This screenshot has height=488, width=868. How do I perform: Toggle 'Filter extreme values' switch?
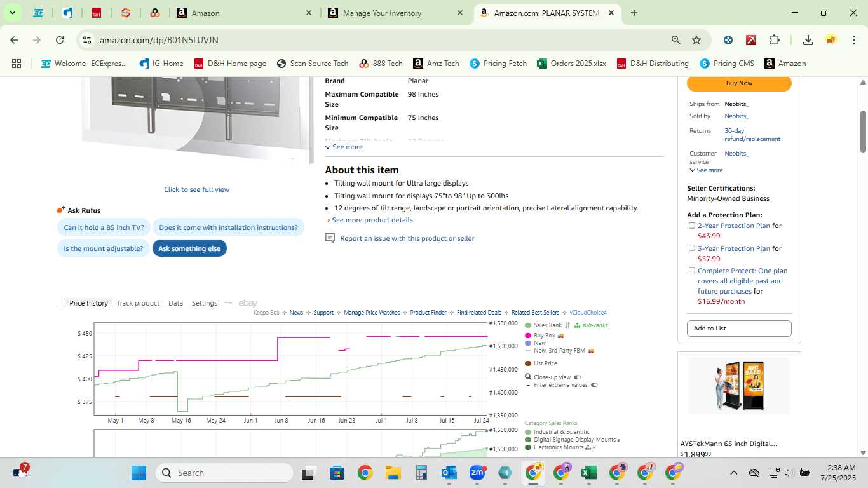(594, 385)
